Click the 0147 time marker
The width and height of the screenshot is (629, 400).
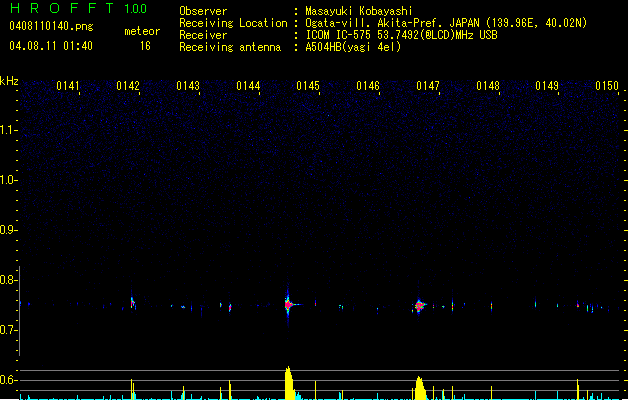click(428, 86)
